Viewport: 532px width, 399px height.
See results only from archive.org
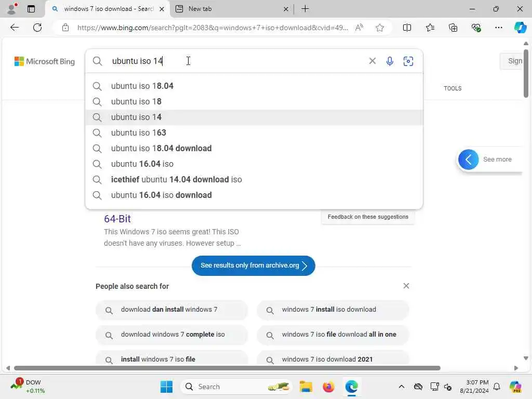253,265
